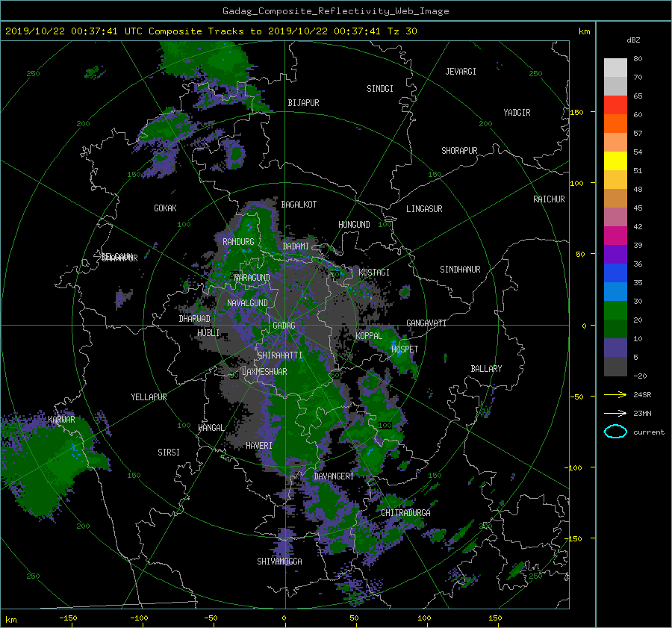Screen dimensions: 672x628
Task: Click the BAGALKOT city label
Action: pyautogui.click(x=299, y=205)
